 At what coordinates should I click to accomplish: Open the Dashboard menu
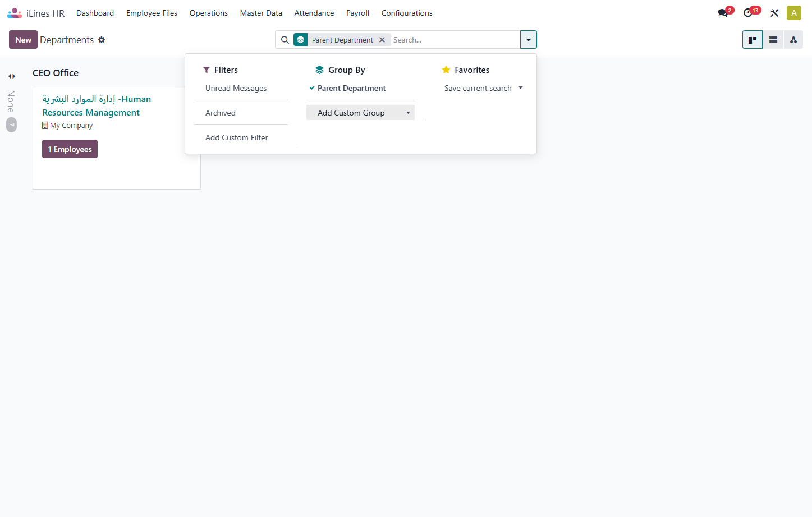click(95, 13)
